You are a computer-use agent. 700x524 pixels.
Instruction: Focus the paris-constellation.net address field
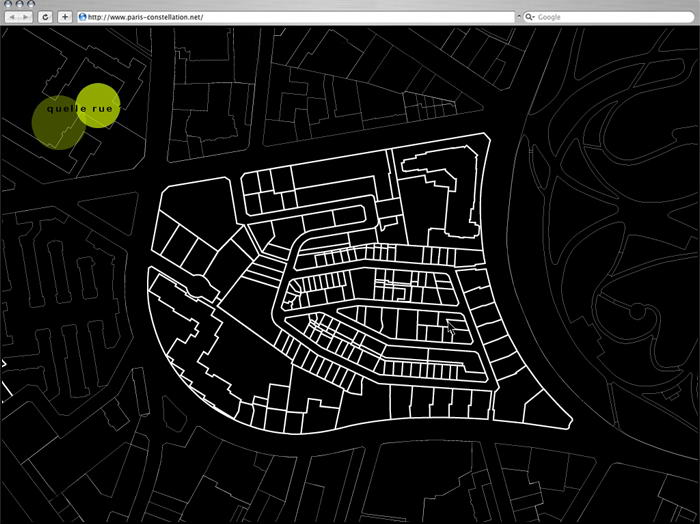click(x=296, y=17)
